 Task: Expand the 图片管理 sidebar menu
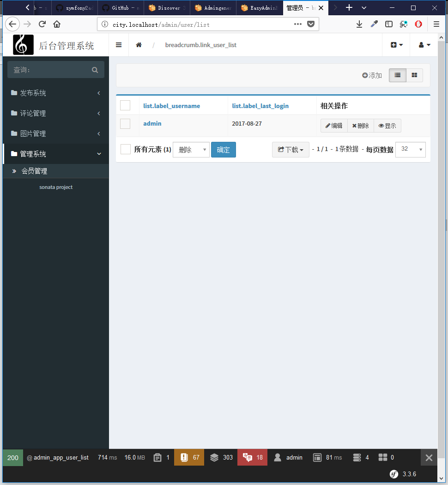[56, 133]
